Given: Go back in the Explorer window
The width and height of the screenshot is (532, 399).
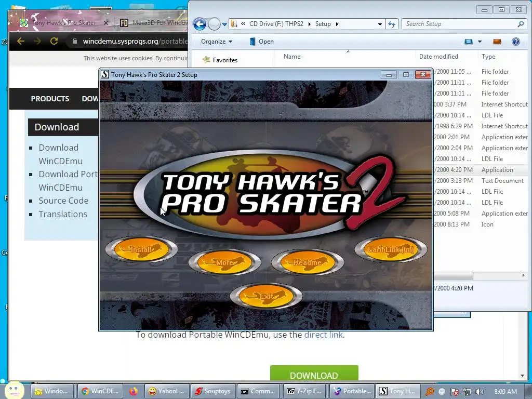Looking at the screenshot, I should click(199, 24).
